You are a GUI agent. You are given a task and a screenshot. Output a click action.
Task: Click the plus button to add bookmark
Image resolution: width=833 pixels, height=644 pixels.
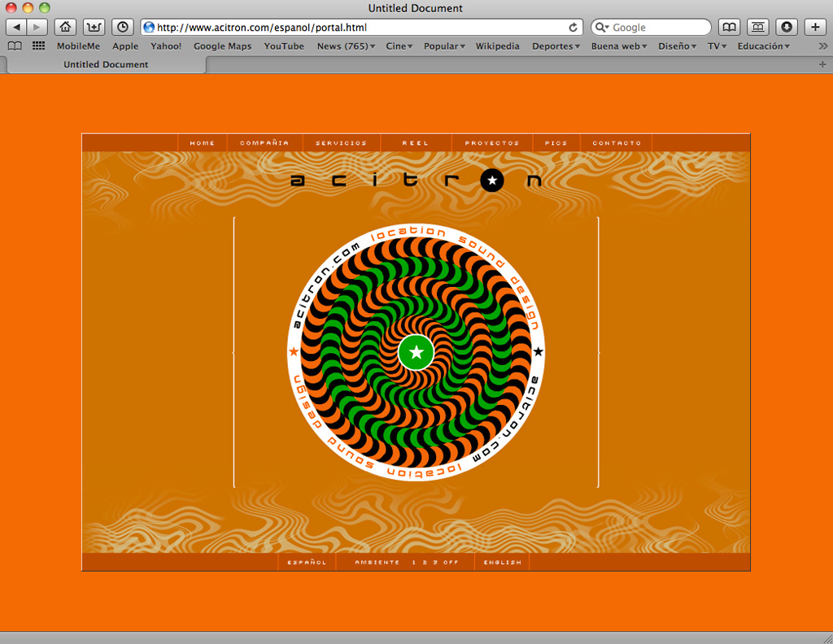[816, 27]
